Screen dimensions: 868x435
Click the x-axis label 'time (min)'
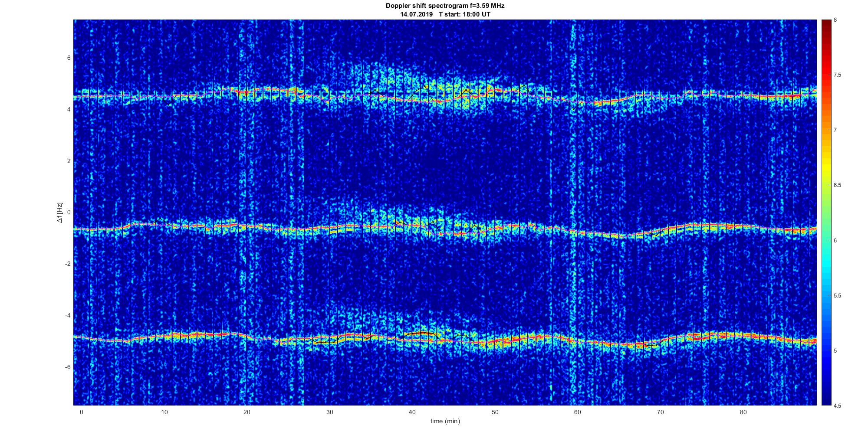click(445, 421)
